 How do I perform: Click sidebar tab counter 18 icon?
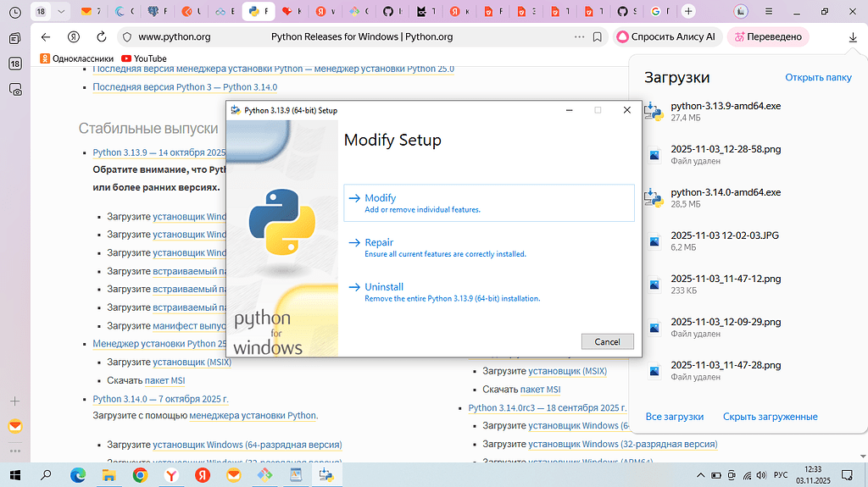15,64
